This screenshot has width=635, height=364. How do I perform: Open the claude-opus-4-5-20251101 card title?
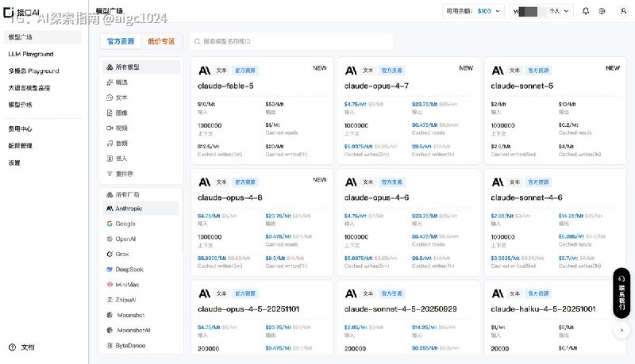coord(248,309)
